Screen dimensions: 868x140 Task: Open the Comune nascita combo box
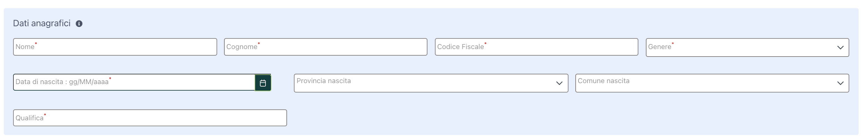(712, 83)
